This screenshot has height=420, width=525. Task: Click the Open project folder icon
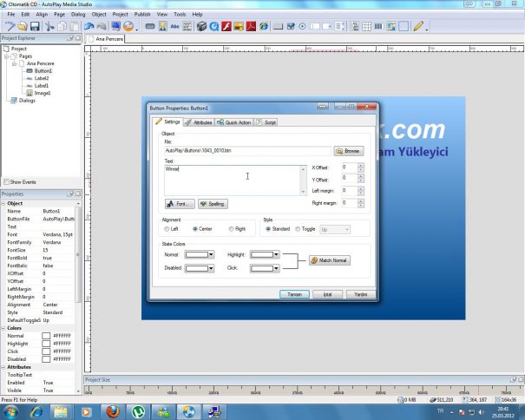[x=23, y=26]
